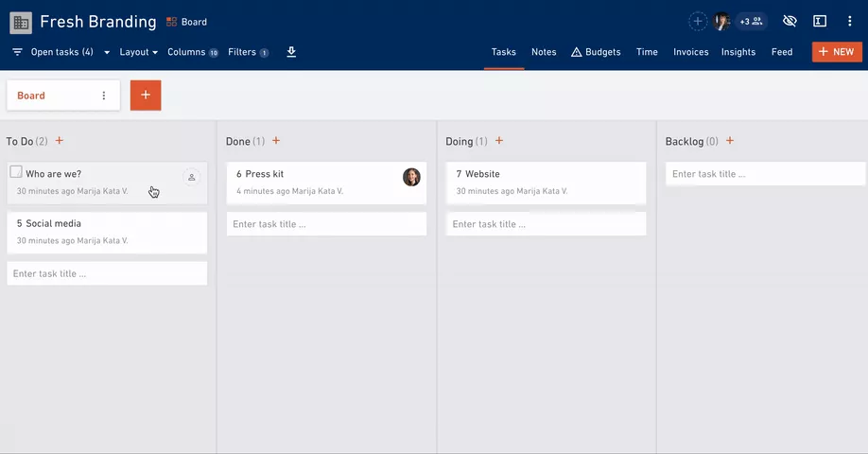Image resolution: width=868 pixels, height=454 pixels.
Task: Click the Done column task title input
Action: 326,224
